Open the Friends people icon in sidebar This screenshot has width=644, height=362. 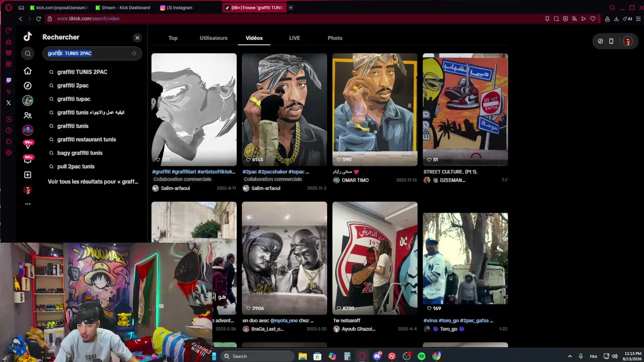coord(28,115)
